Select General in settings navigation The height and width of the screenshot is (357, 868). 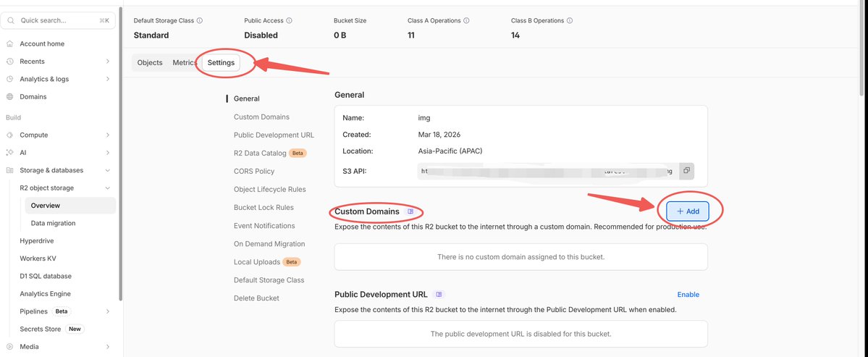[x=246, y=98]
